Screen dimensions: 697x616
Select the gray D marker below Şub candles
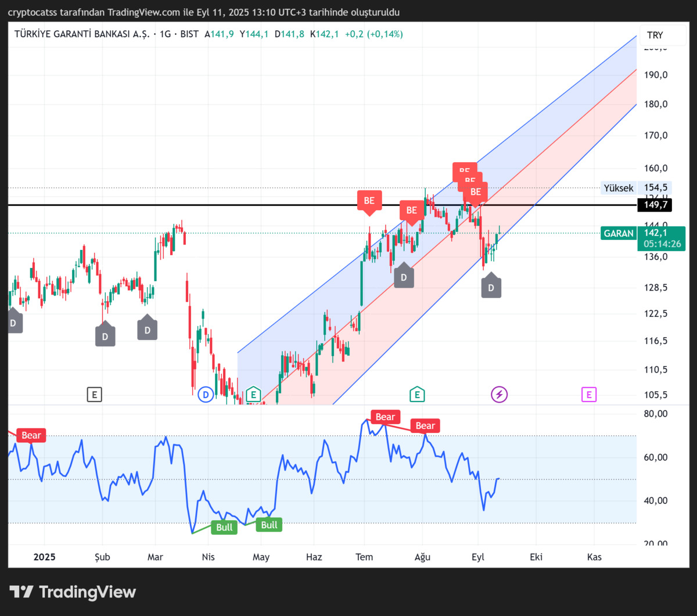coord(105,336)
